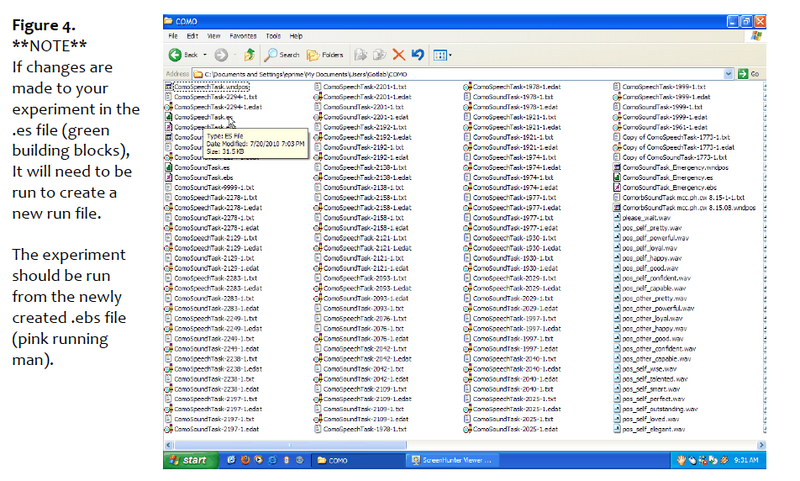Switch to ScreenHunter Viewer taskbar button
The image size is (800, 481).
pyautogui.click(x=453, y=460)
